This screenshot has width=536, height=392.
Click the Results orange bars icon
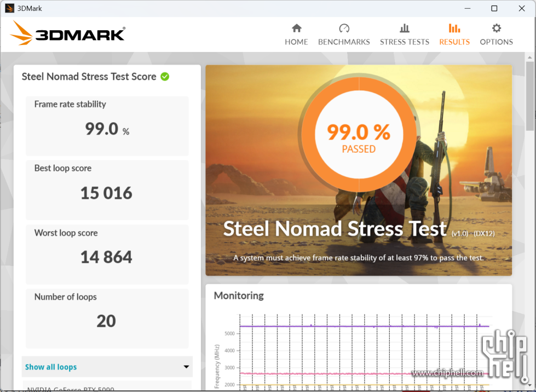[x=454, y=28]
